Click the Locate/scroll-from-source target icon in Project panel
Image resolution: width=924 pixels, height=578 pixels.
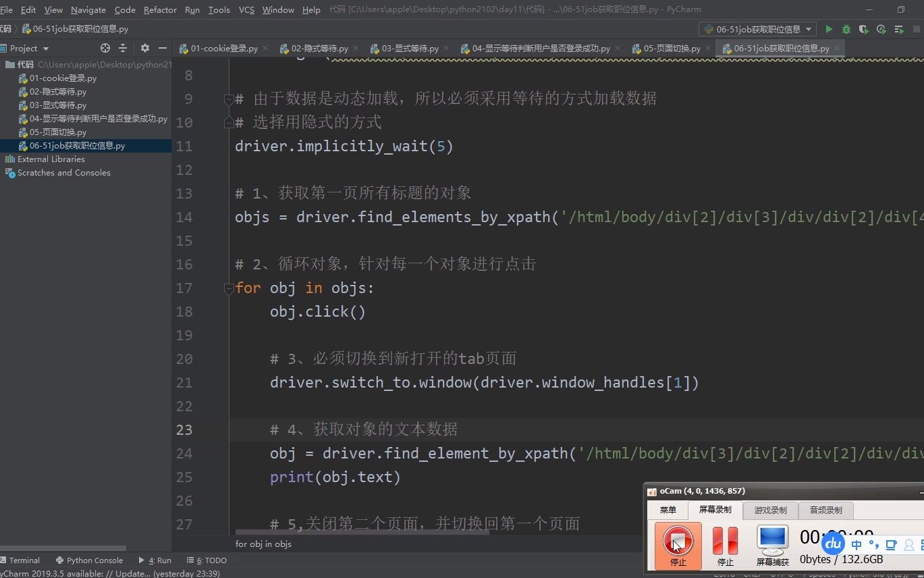[x=105, y=48]
